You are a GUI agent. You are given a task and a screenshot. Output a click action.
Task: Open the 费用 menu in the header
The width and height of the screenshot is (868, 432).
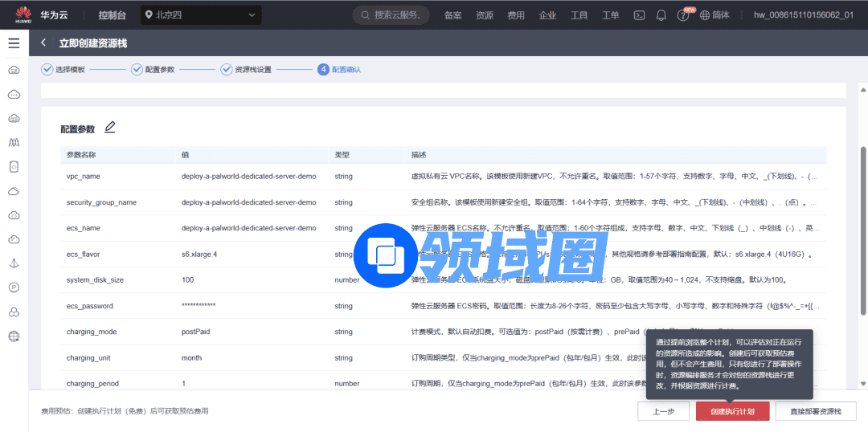pyautogui.click(x=516, y=15)
